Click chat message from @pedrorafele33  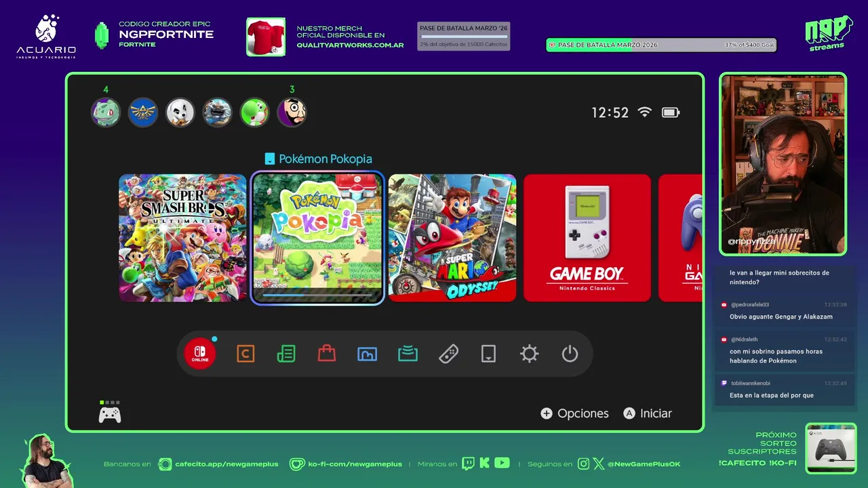[x=785, y=311]
